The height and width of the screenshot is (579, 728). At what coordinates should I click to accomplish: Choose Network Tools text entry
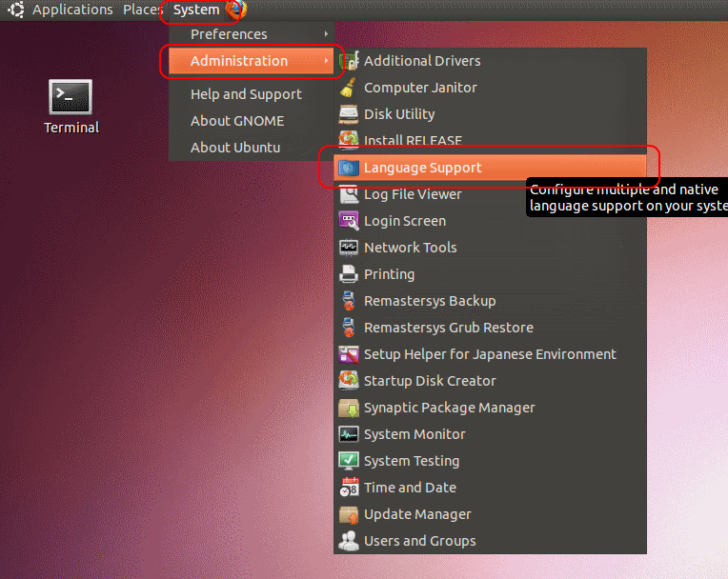(411, 248)
